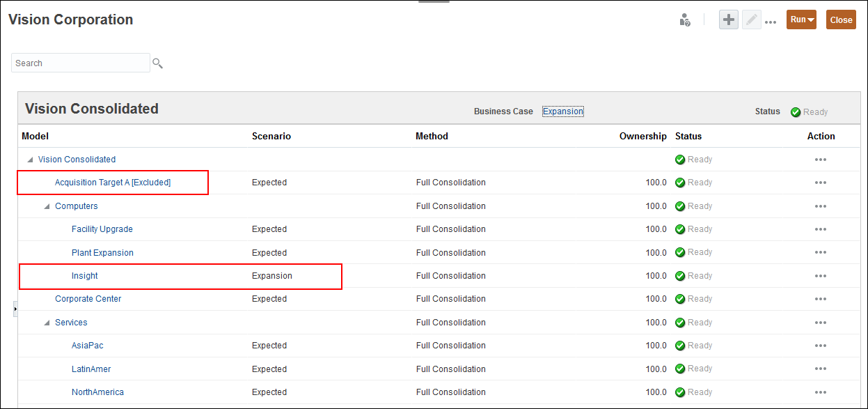868x409 pixels.
Task: Click the user access icon in the header
Action: [x=685, y=20]
